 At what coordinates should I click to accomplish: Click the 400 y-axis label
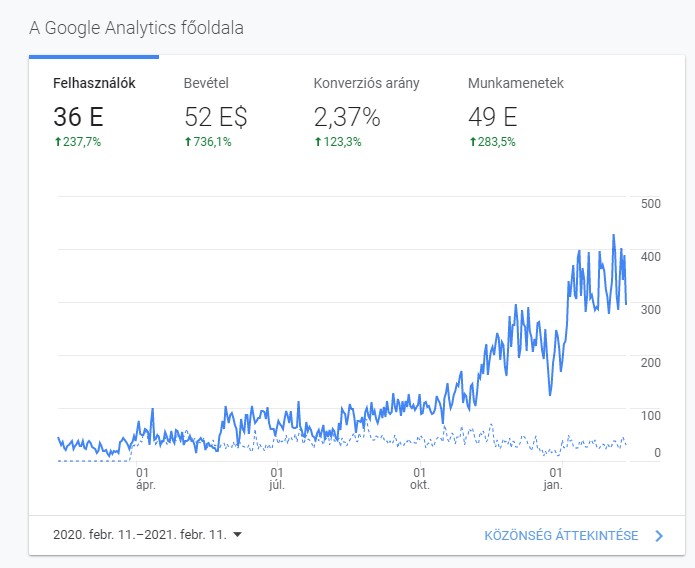[651, 257]
